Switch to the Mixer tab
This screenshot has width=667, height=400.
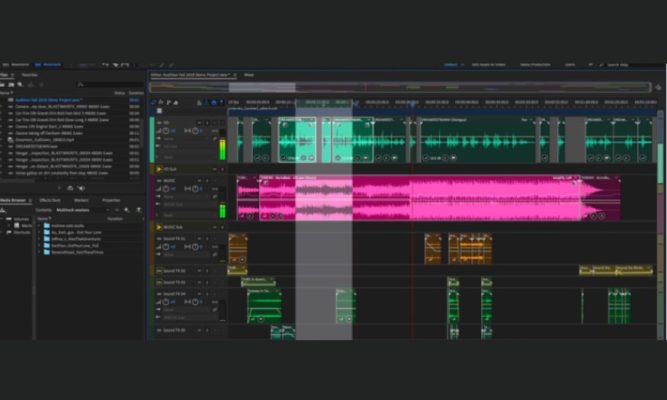249,75
